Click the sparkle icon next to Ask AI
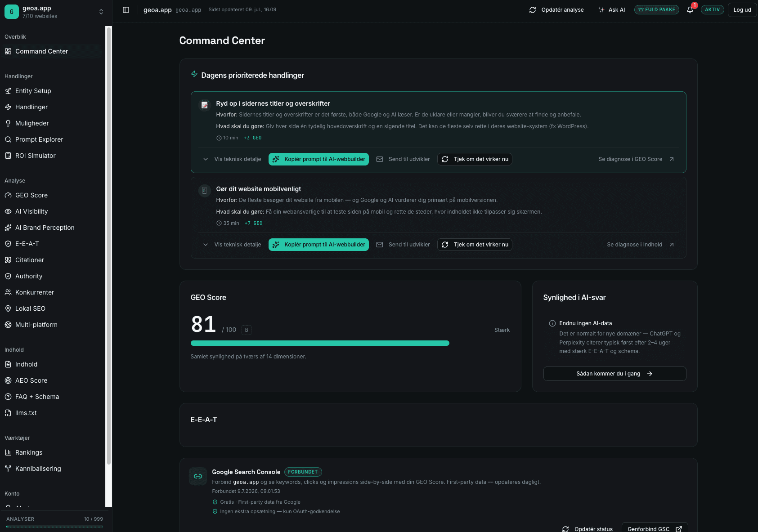758x532 pixels. (601, 10)
